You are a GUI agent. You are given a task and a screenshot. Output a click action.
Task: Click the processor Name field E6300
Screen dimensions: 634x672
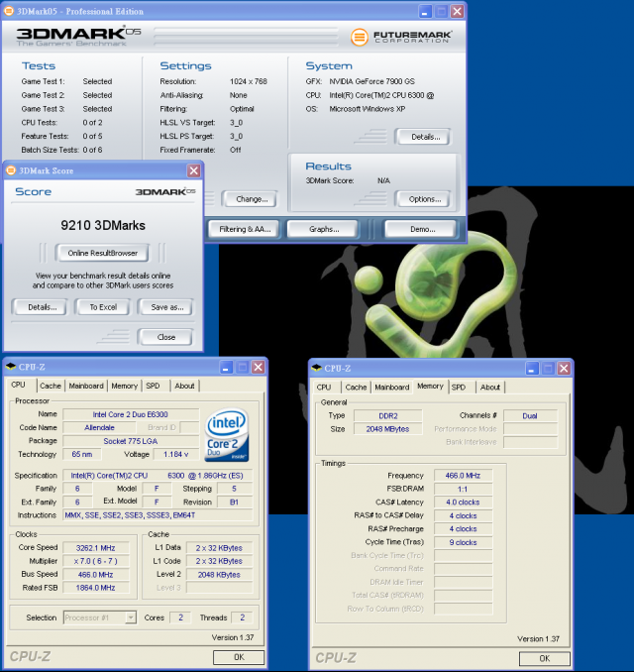click(x=131, y=414)
